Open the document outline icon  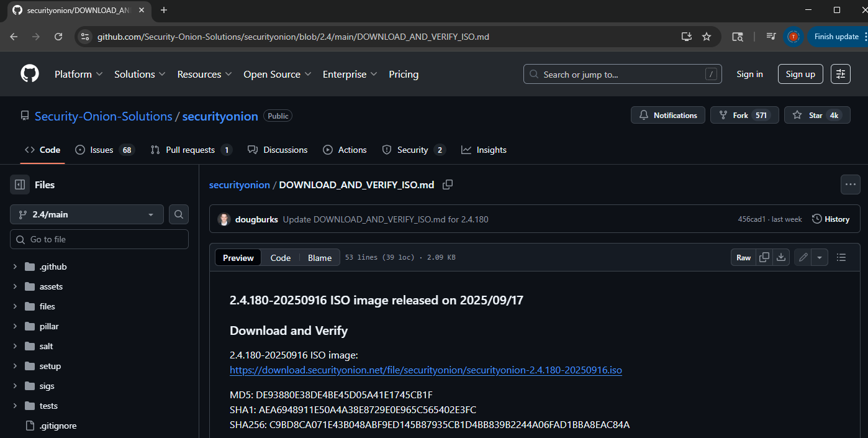(841, 257)
